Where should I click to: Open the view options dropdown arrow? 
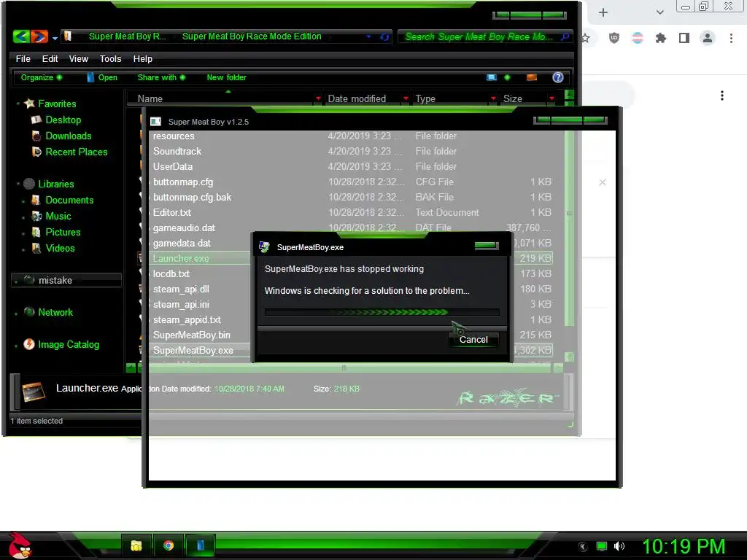point(507,77)
